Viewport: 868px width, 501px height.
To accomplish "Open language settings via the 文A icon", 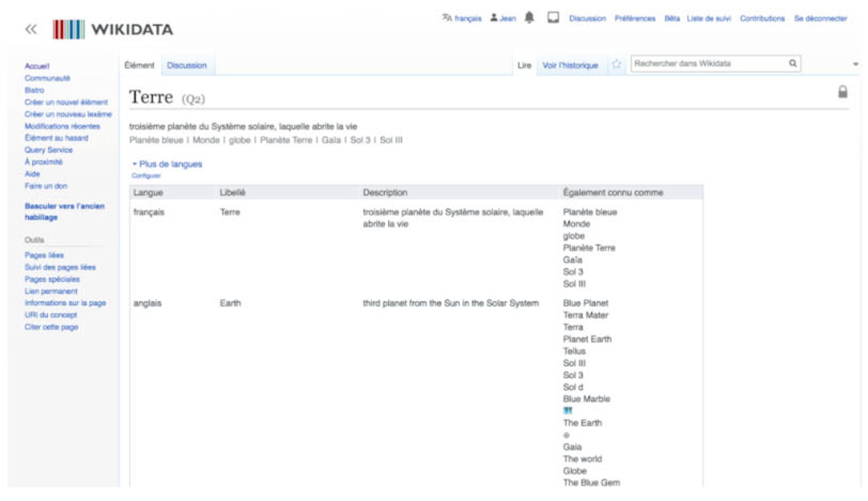I will pos(447,19).
